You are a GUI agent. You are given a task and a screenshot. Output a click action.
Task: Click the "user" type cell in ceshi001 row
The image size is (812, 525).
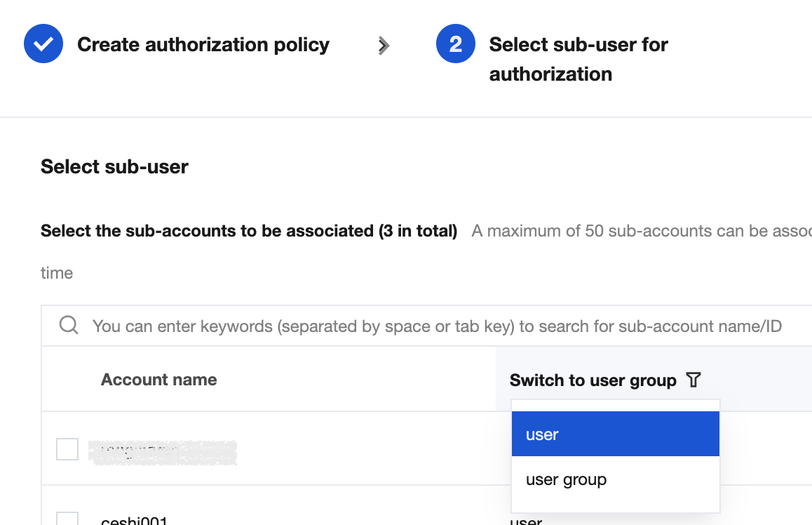click(x=526, y=520)
